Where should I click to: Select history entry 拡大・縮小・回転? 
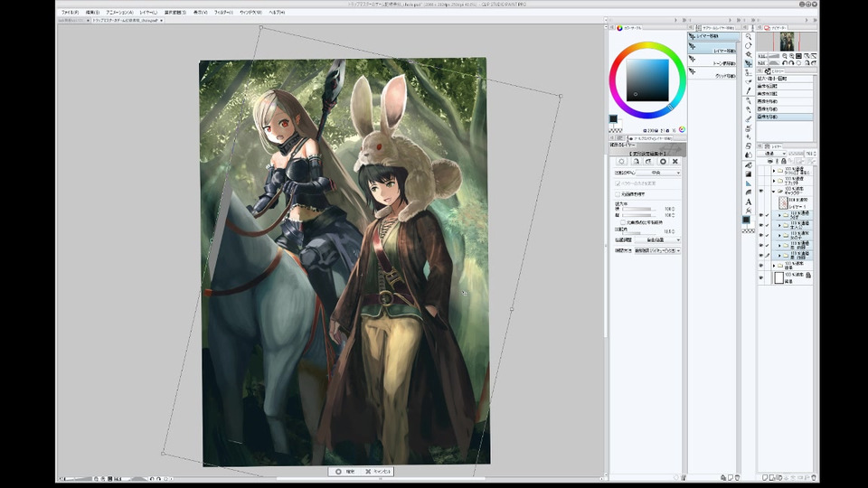pos(786,80)
